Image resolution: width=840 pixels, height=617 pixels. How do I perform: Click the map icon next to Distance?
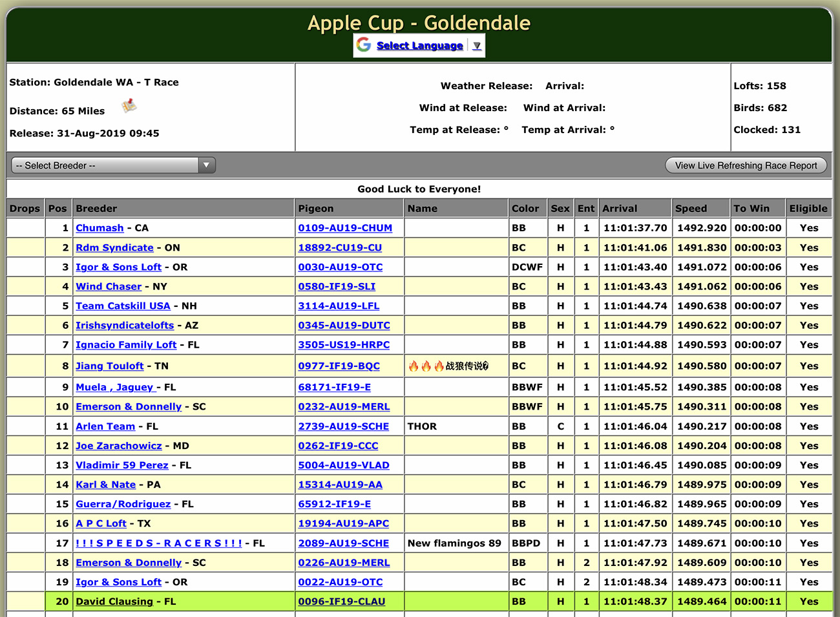pos(129,106)
